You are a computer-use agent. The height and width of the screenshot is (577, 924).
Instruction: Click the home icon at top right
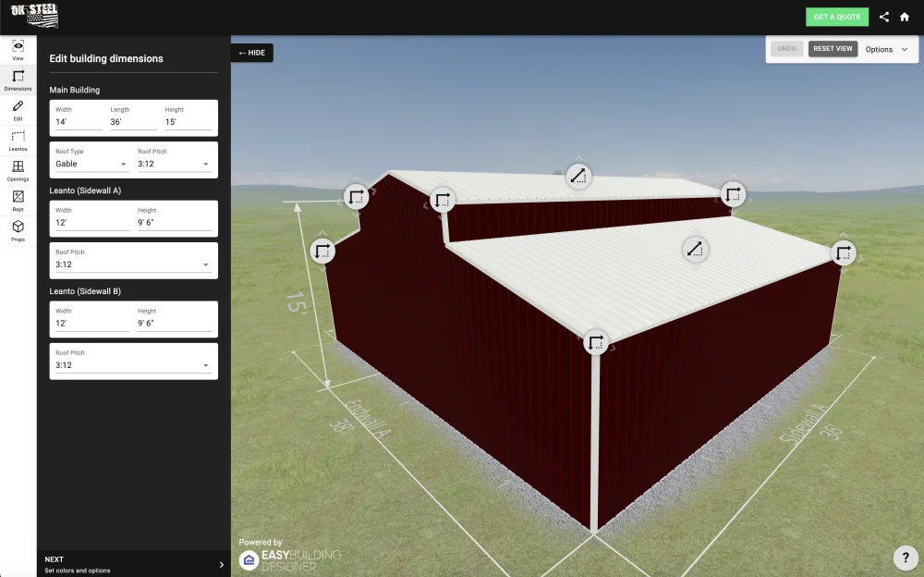905,17
